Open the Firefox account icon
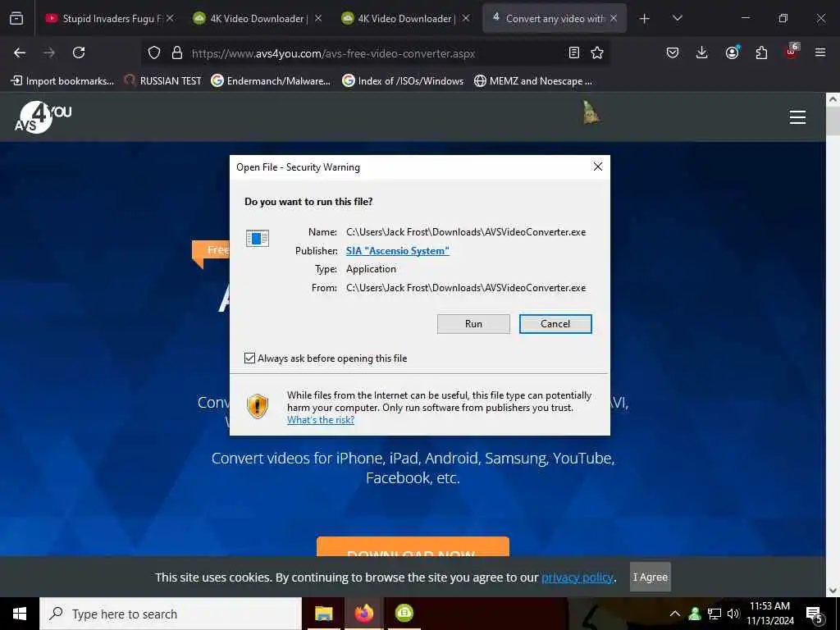 click(732, 52)
